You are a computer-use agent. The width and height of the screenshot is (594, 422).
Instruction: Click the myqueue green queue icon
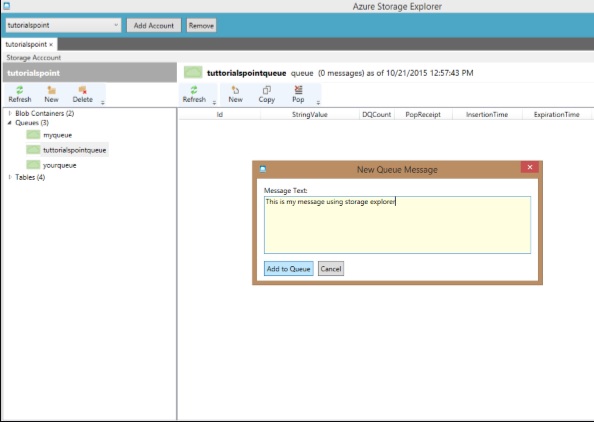pyautogui.click(x=33, y=134)
